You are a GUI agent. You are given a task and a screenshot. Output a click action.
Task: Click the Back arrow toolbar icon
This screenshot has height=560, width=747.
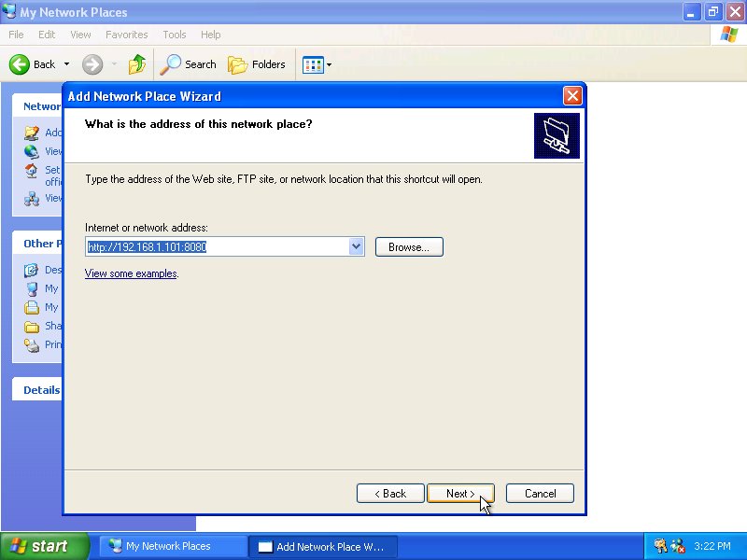tap(21, 64)
